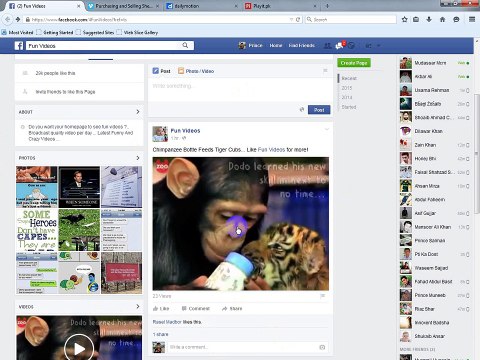The image size is (480, 360).
Task: Jump to 2015 in the timeline
Action: (x=347, y=88)
